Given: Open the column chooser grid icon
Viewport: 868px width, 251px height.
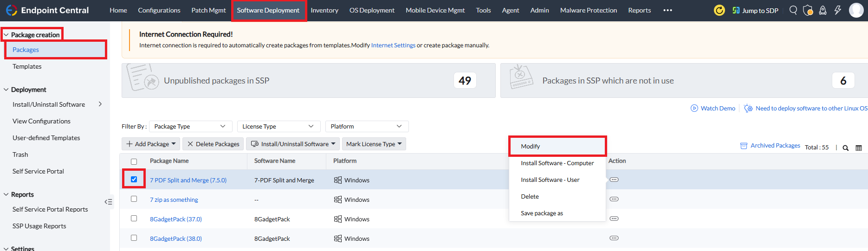Looking at the screenshot, I should click(859, 148).
